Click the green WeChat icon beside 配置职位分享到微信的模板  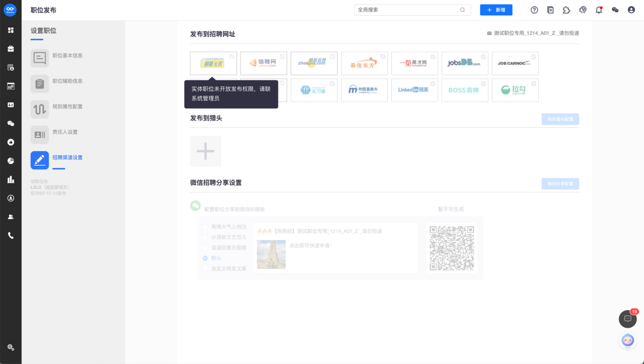pyautogui.click(x=195, y=206)
